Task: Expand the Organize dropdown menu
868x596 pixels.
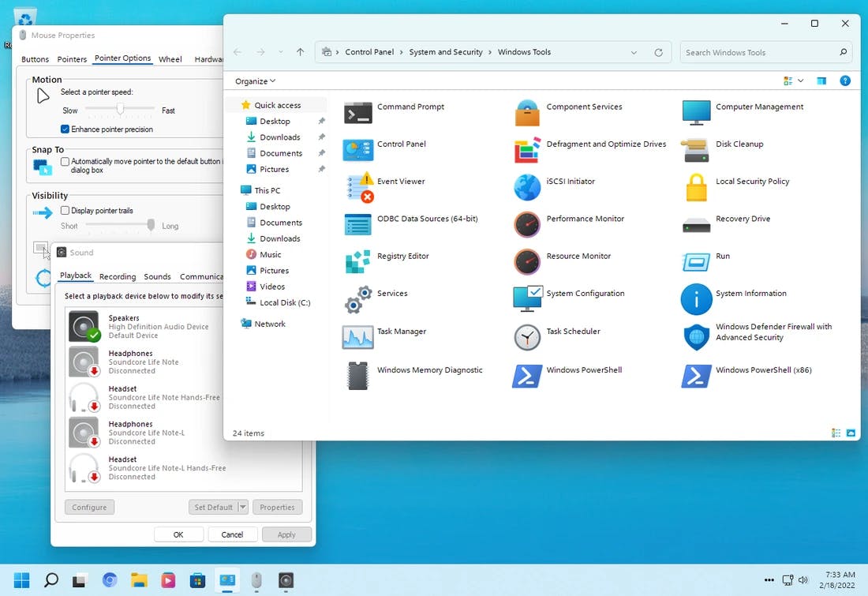Action: tap(255, 81)
